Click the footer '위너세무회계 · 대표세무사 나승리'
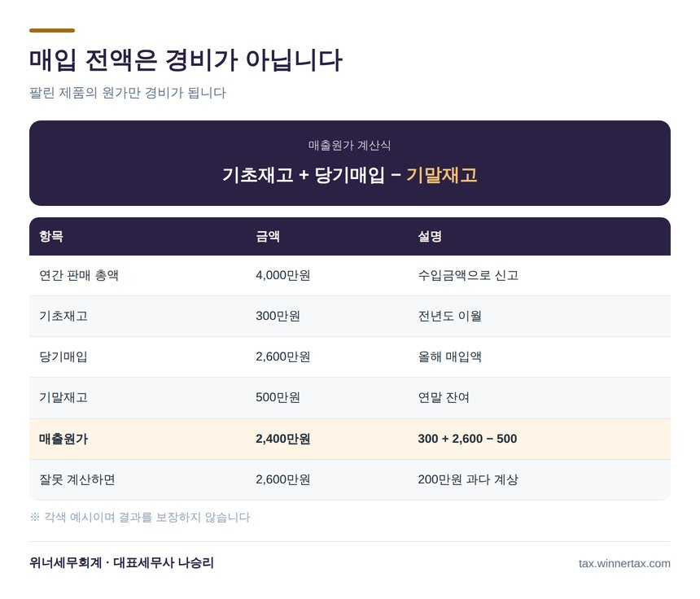 (x=121, y=562)
